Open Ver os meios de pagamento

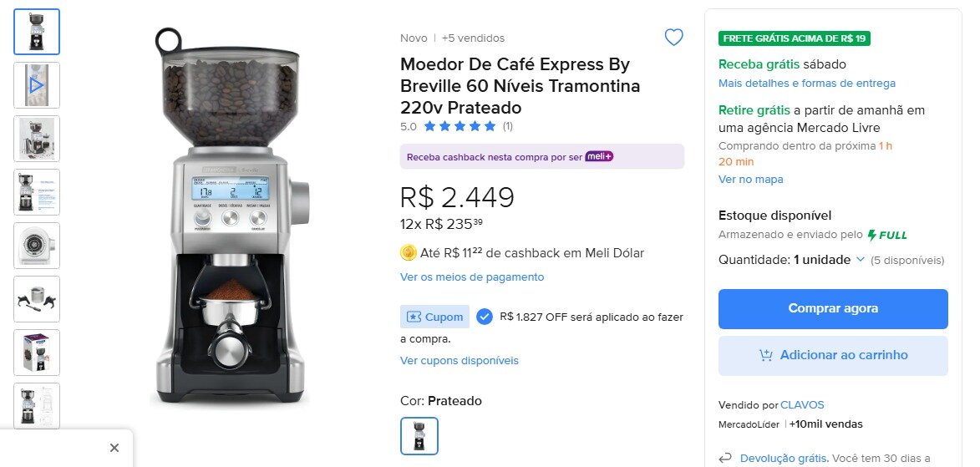point(472,277)
